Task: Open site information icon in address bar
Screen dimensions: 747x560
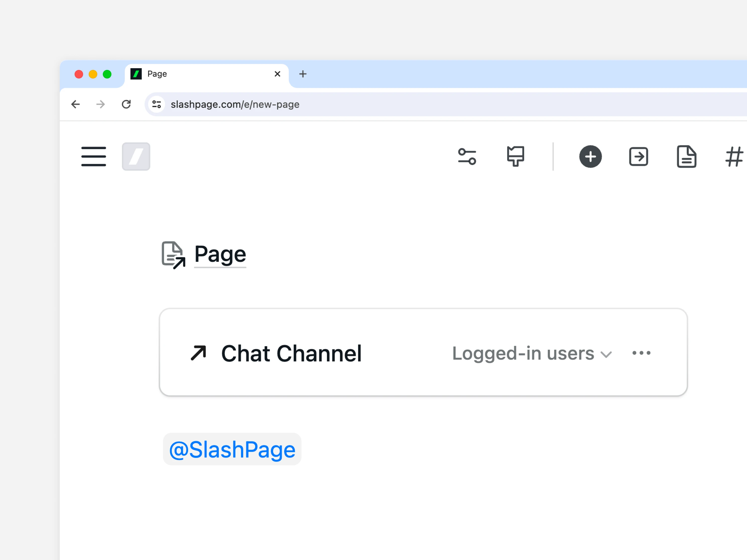Action: pyautogui.click(x=156, y=104)
